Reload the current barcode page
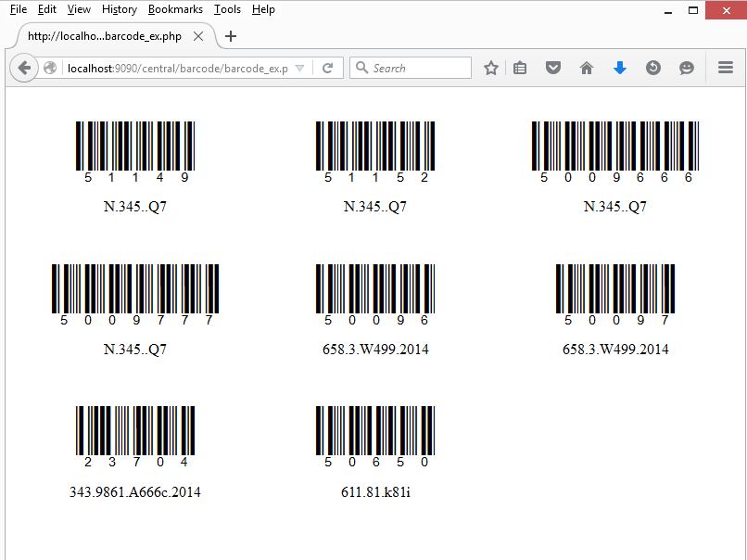747x560 pixels. click(x=327, y=68)
